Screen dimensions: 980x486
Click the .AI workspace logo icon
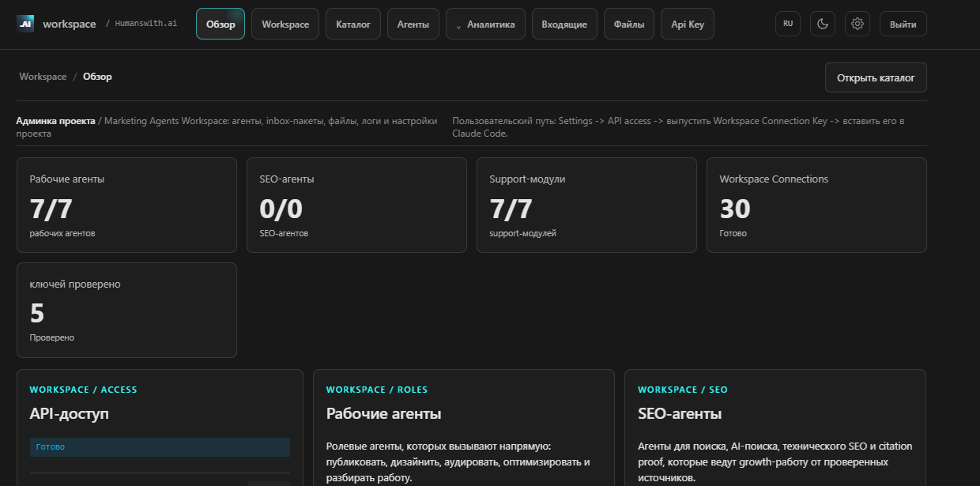pyautogui.click(x=25, y=24)
